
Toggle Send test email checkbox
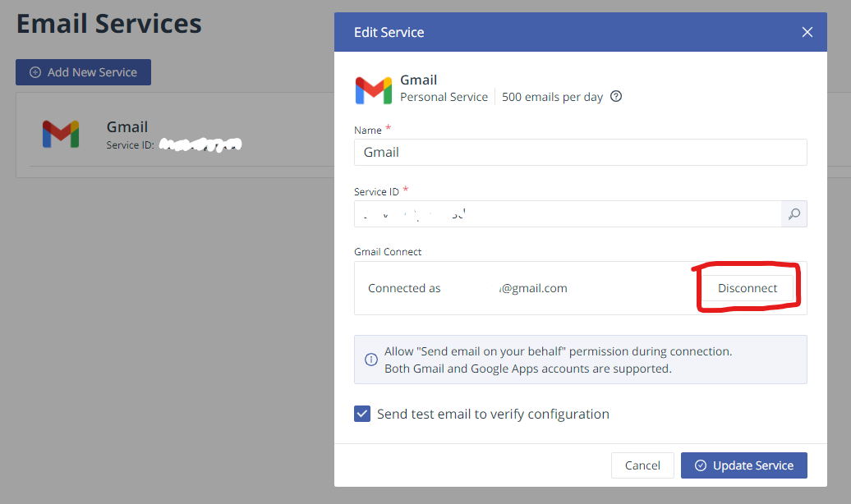tap(362, 414)
